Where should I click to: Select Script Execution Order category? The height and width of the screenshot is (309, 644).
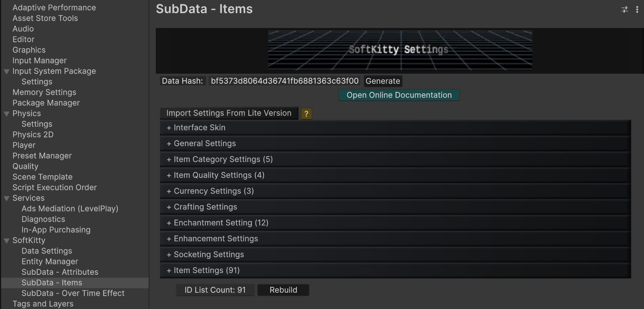tap(54, 187)
